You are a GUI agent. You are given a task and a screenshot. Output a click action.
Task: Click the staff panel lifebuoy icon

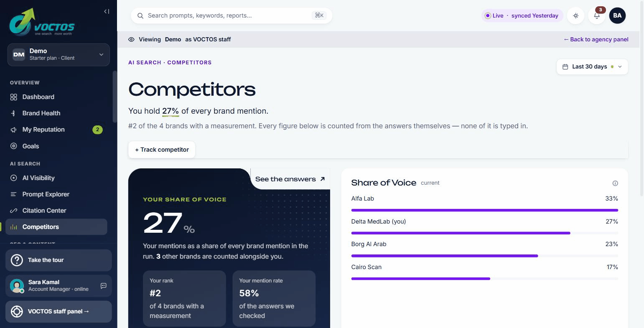[x=17, y=312]
